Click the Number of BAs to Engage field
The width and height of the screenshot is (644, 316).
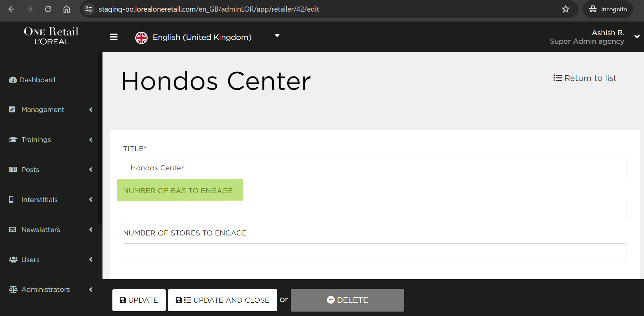pyautogui.click(x=375, y=210)
